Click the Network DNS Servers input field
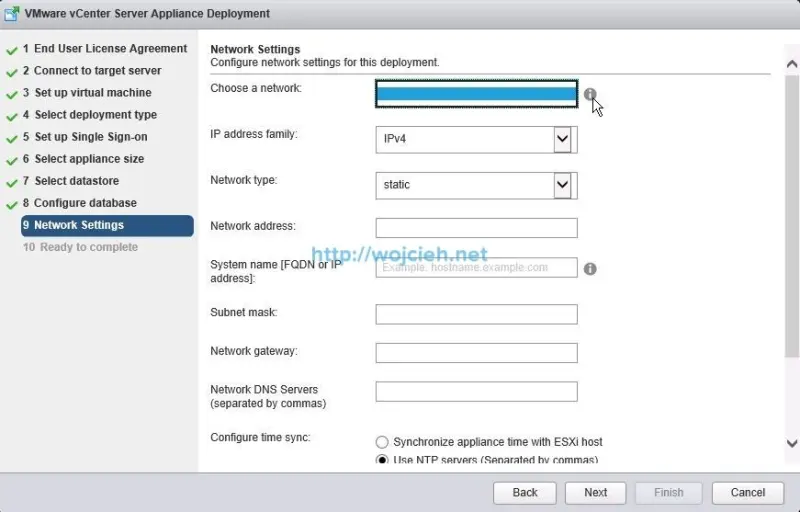 [477, 392]
